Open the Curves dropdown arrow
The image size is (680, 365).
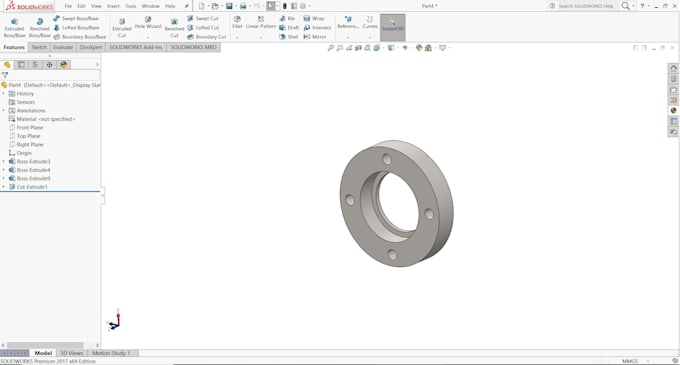370,37
